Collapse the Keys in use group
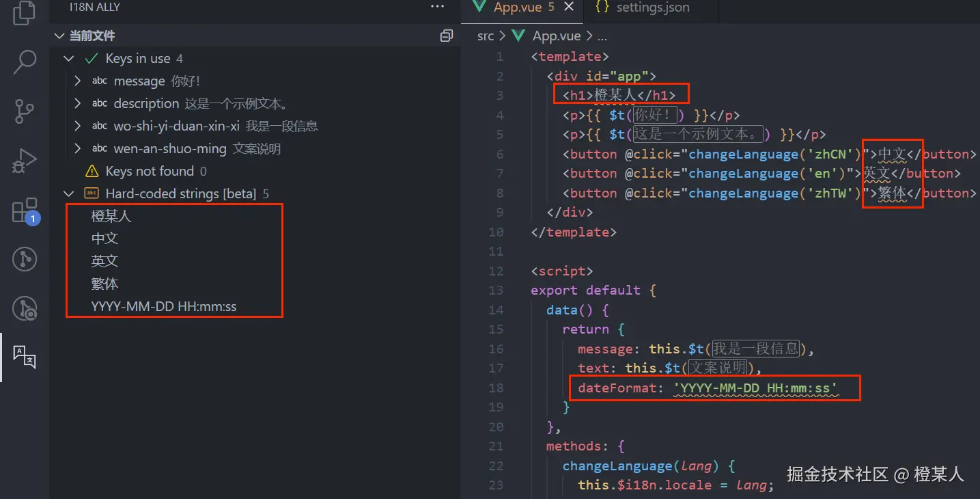 (x=69, y=59)
